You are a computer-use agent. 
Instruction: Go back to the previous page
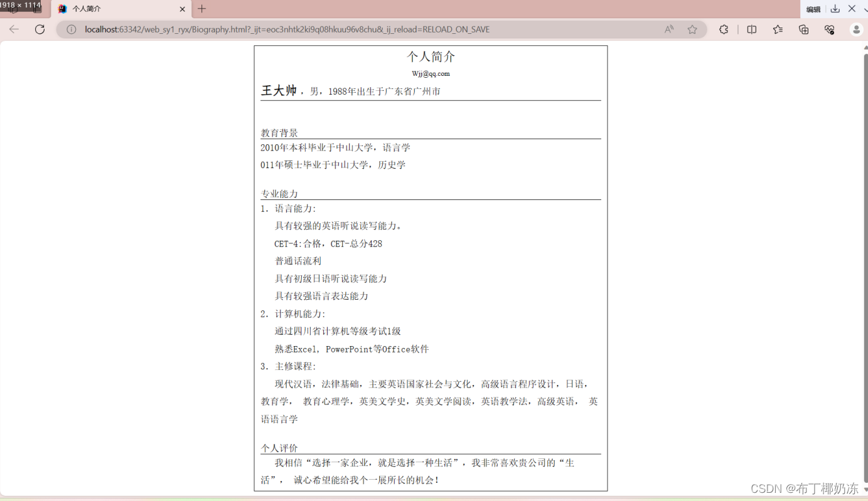pyautogui.click(x=14, y=29)
